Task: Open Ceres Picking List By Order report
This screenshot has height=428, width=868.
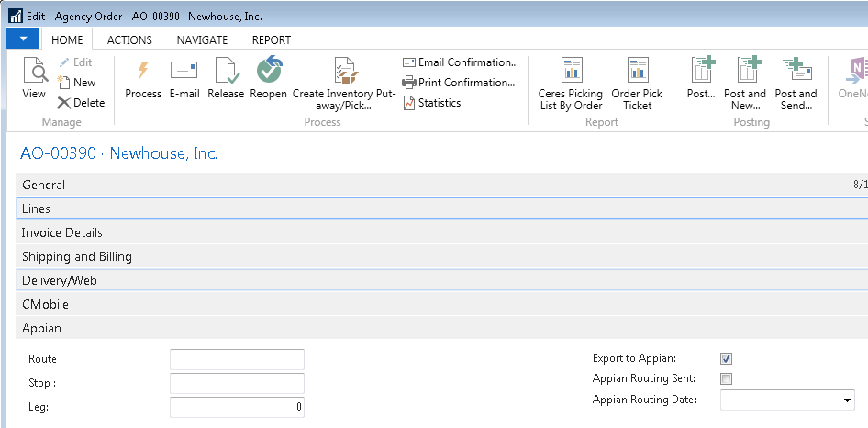Action: [x=571, y=72]
